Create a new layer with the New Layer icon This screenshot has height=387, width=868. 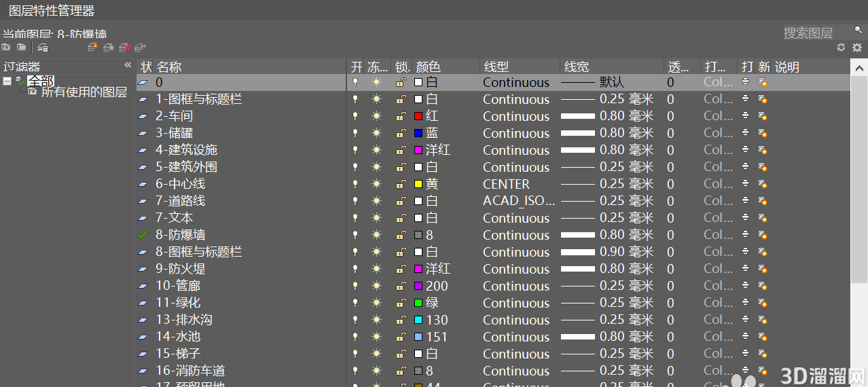point(93,48)
